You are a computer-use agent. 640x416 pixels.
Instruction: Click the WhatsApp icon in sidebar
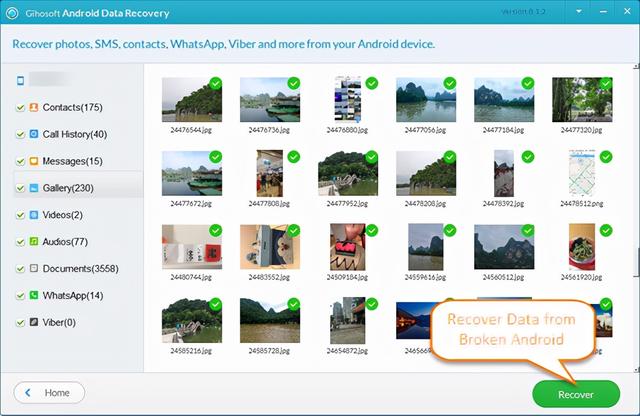pyautogui.click(x=34, y=295)
